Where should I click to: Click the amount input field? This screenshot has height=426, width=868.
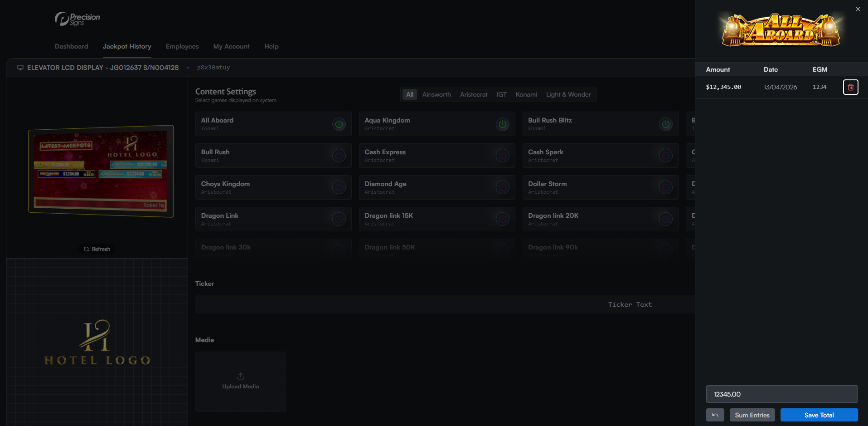click(x=781, y=394)
